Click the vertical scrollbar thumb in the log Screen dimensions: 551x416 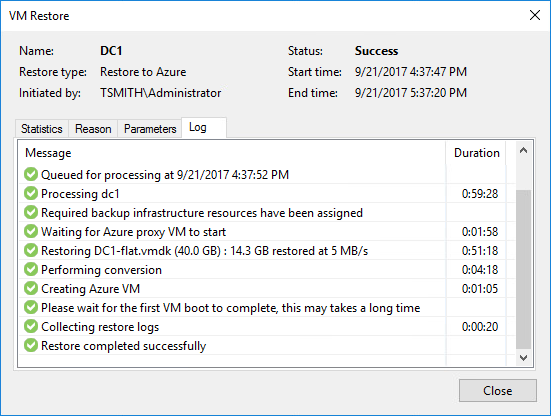524,269
